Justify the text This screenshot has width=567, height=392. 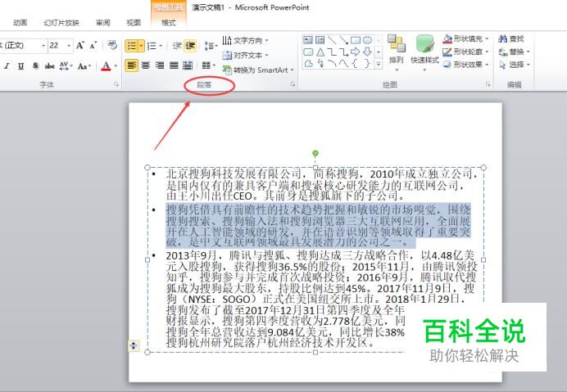pos(174,65)
